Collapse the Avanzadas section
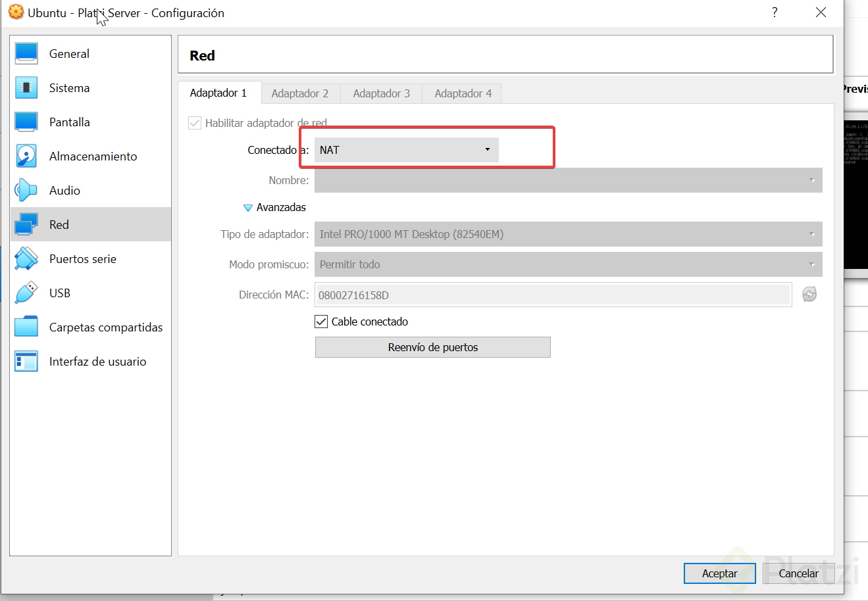The image size is (868, 601). pyautogui.click(x=248, y=208)
